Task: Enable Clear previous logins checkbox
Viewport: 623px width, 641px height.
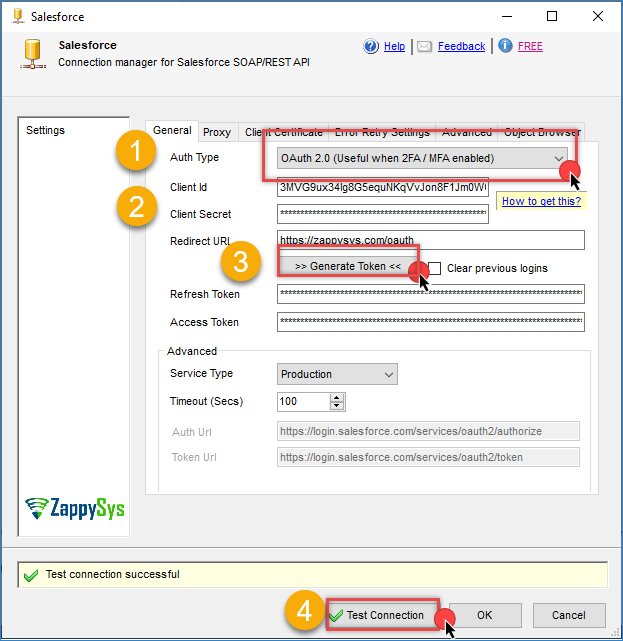Action: tap(434, 269)
